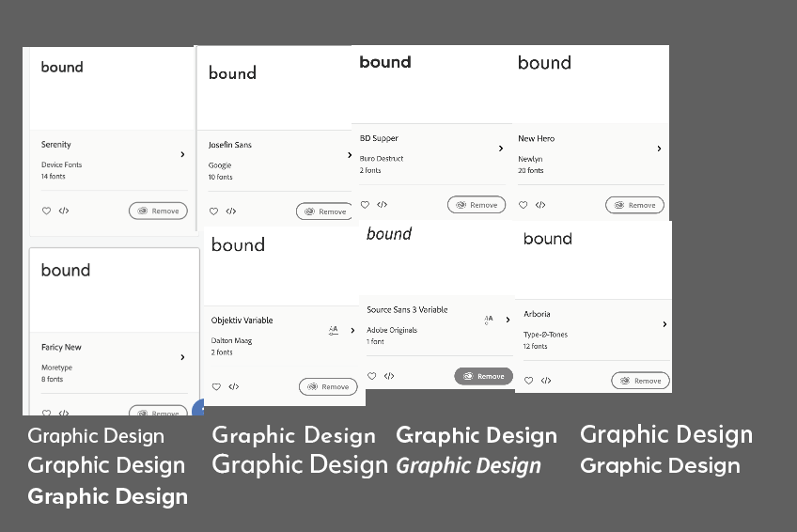This screenshot has width=797, height=532.
Task: Remove the Arboria font family
Action: [x=640, y=381]
